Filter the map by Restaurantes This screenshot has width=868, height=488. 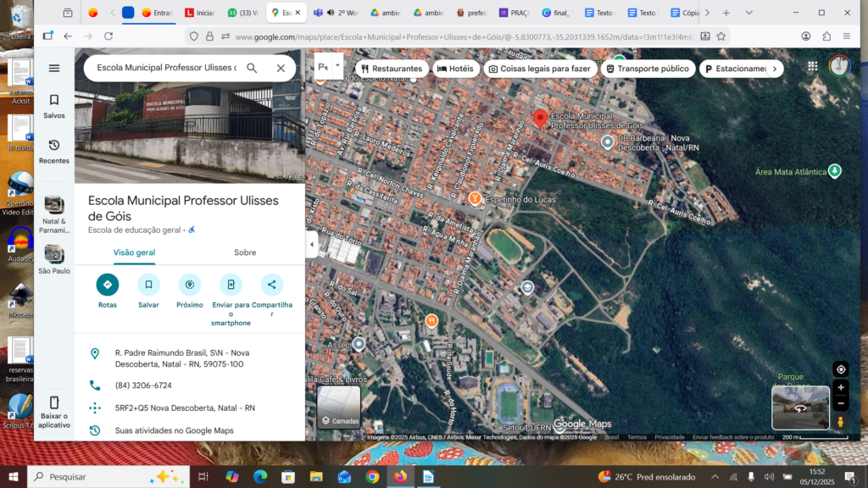pos(391,69)
